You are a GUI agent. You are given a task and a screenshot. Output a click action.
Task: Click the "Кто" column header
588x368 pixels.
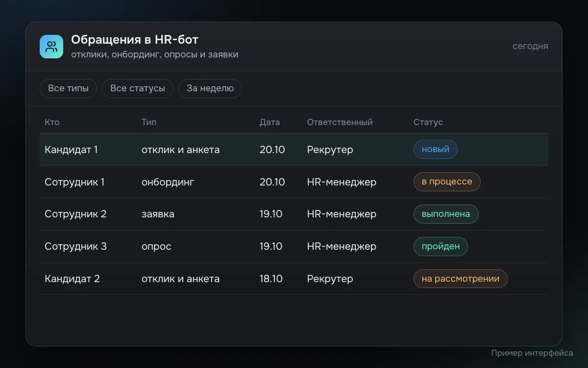52,122
